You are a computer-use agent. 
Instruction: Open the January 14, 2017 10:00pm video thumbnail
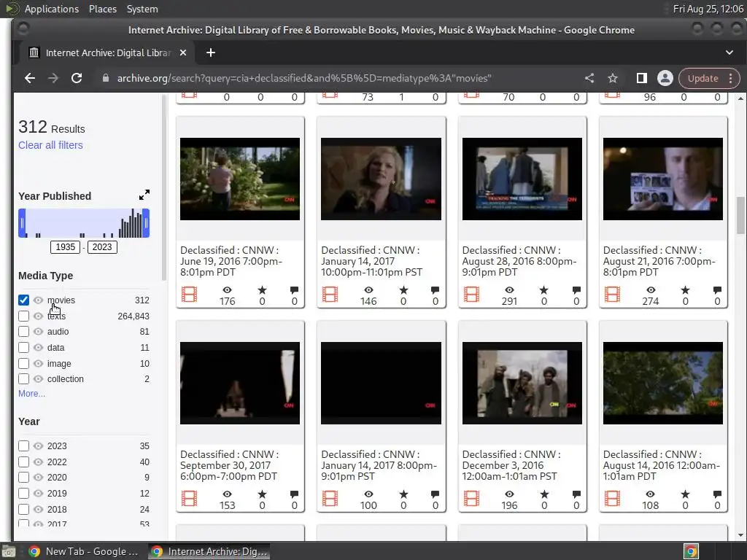(381, 179)
